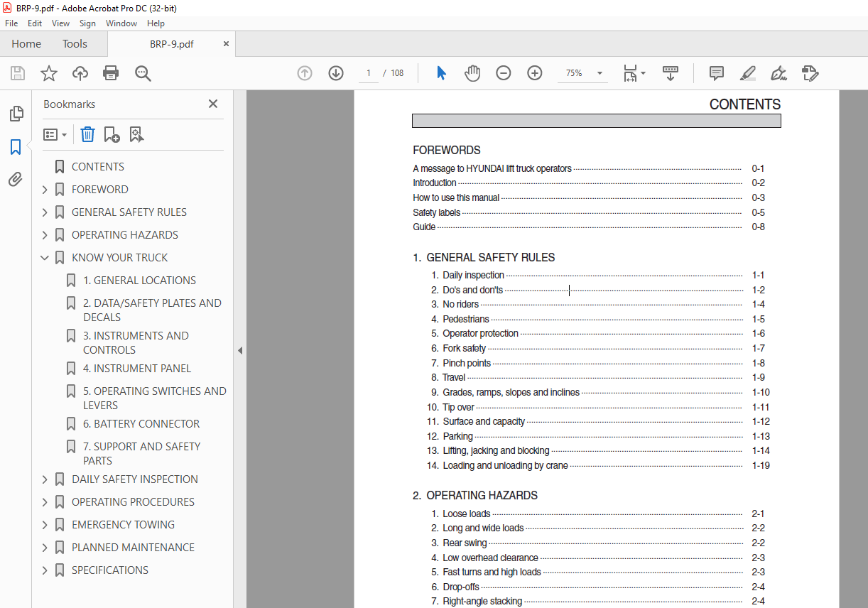Delete the selected bookmark trash icon
The height and width of the screenshot is (608, 868).
click(x=87, y=134)
